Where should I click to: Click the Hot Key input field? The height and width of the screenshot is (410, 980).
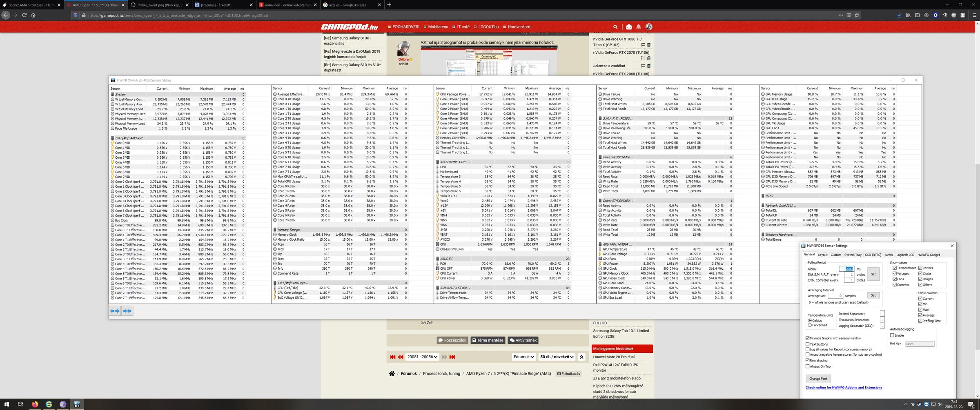coord(920,344)
